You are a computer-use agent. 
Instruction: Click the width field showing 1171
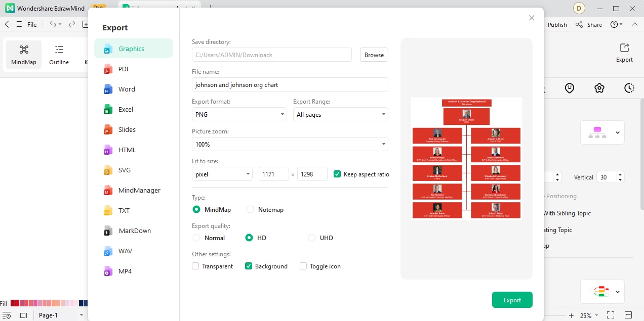[273, 174]
